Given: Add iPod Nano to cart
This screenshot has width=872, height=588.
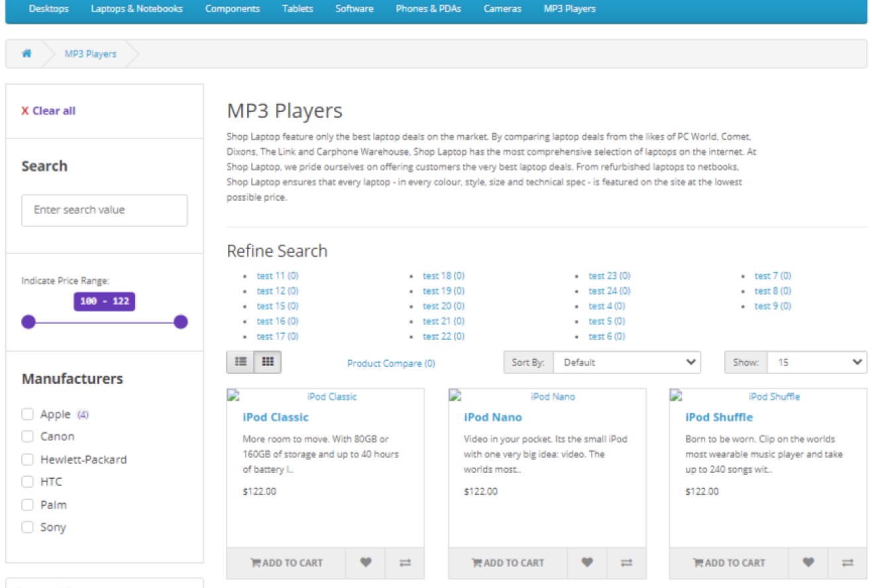Looking at the screenshot, I should click(x=508, y=563).
